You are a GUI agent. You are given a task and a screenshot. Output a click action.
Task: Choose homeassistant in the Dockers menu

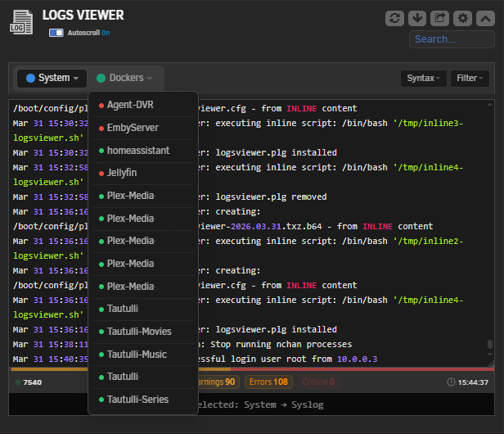pos(143,151)
